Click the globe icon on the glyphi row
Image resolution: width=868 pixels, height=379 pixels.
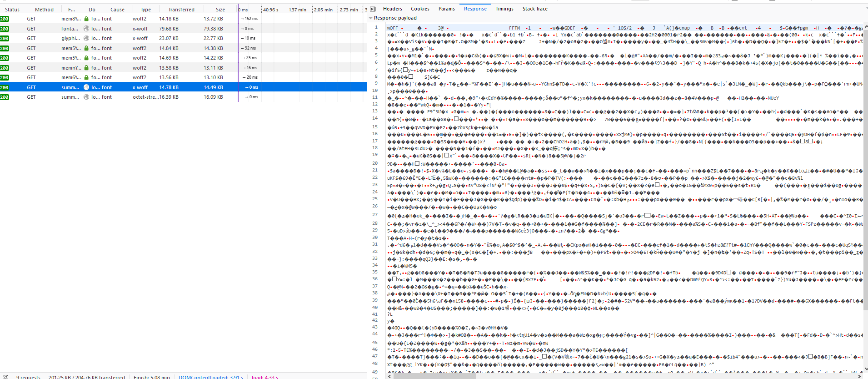(86, 38)
